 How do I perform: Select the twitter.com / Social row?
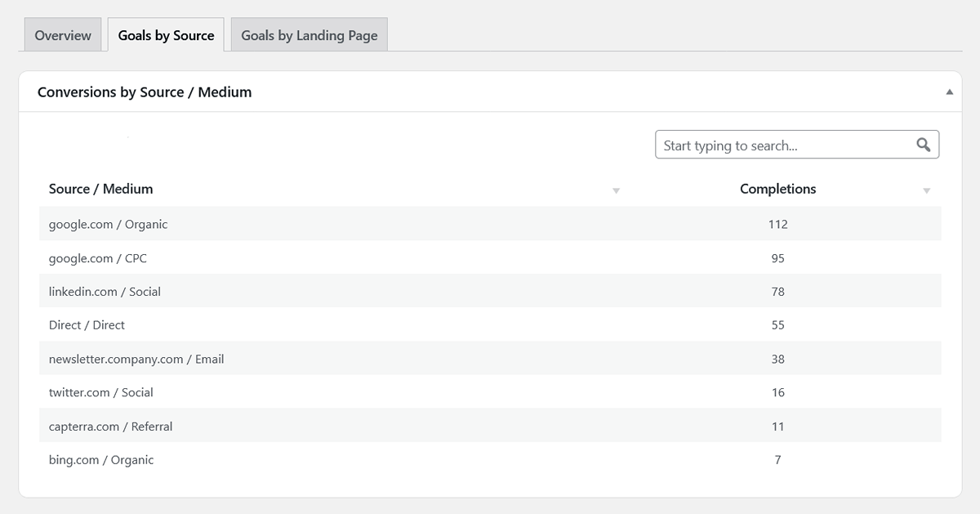click(x=490, y=392)
